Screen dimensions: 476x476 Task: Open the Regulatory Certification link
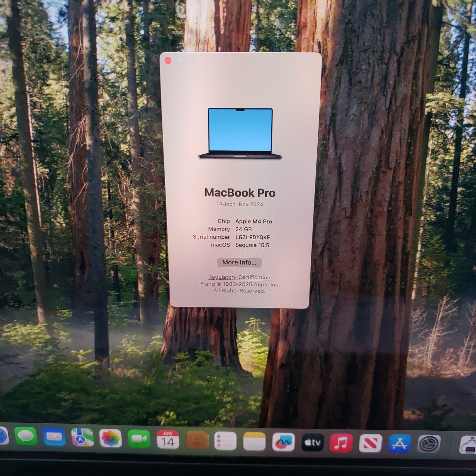click(239, 277)
